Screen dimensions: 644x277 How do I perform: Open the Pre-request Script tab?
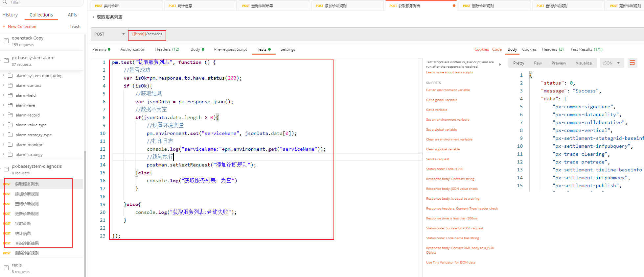tap(230, 49)
